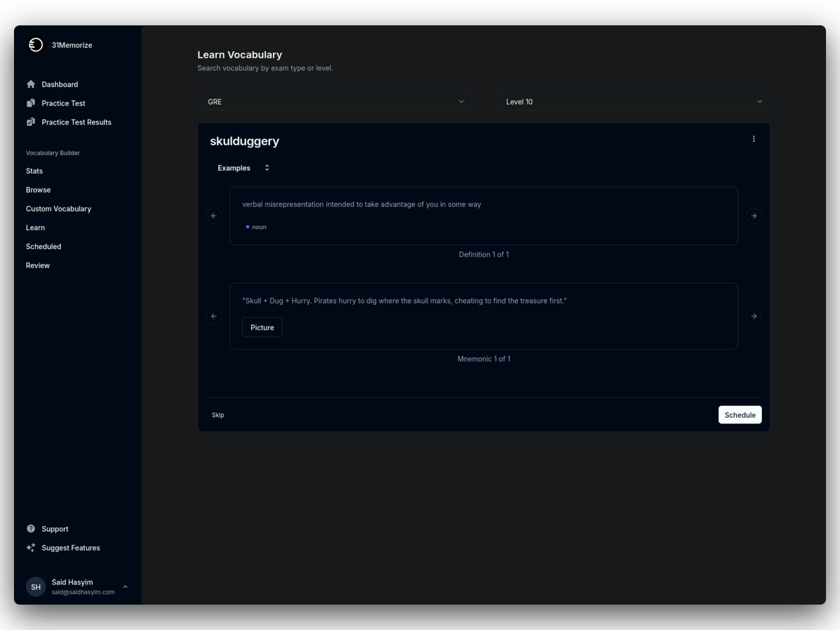840x630 pixels.
Task: Click the Picture button under mnemonic
Action: pos(262,327)
